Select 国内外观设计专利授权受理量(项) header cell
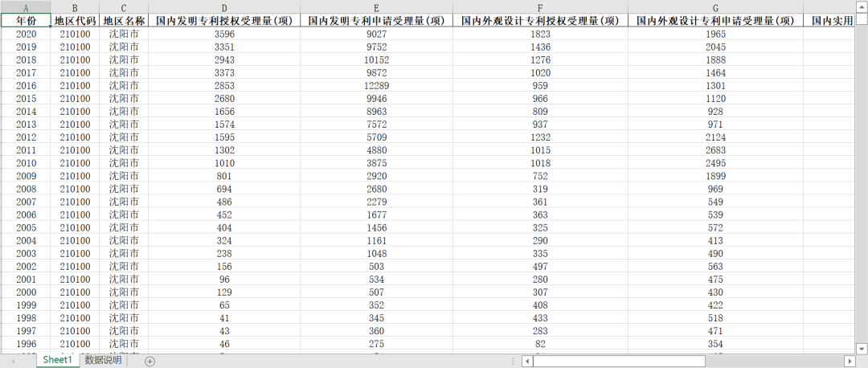 click(x=540, y=21)
